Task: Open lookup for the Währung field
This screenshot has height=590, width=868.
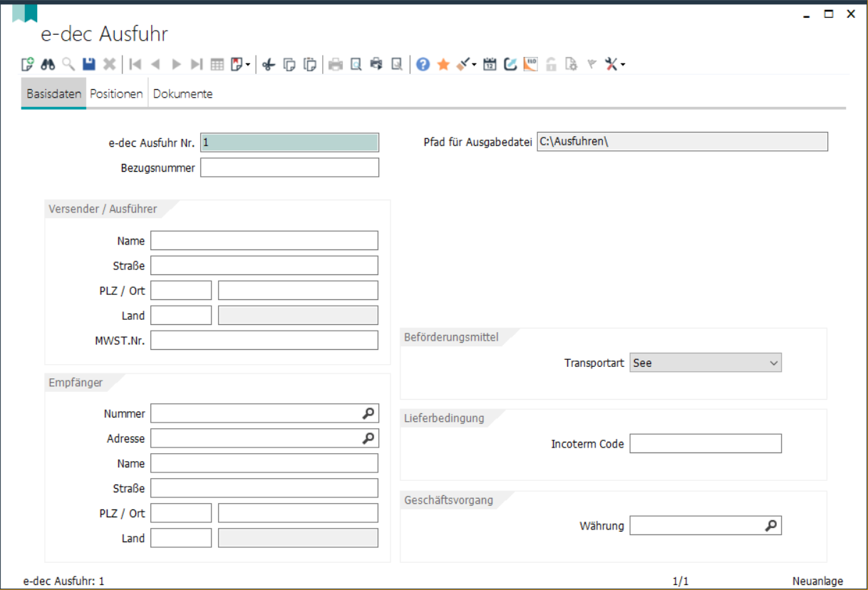Action: click(771, 526)
